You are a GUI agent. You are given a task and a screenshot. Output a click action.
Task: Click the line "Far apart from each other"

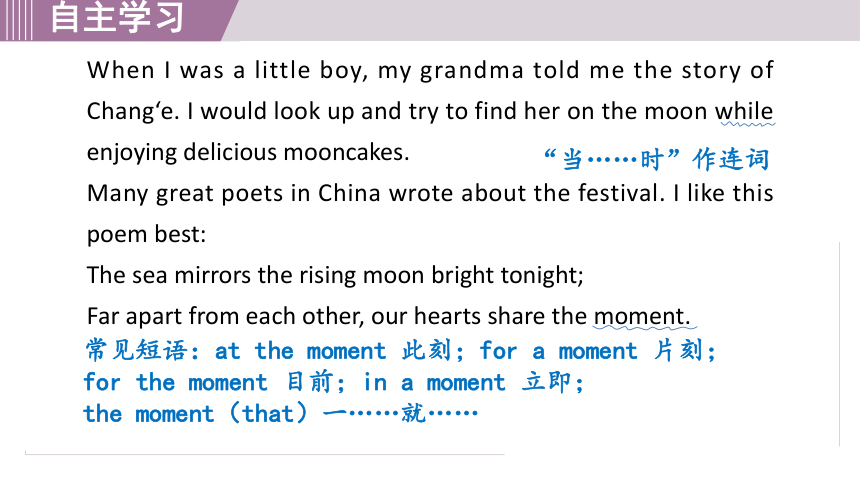coord(388,316)
